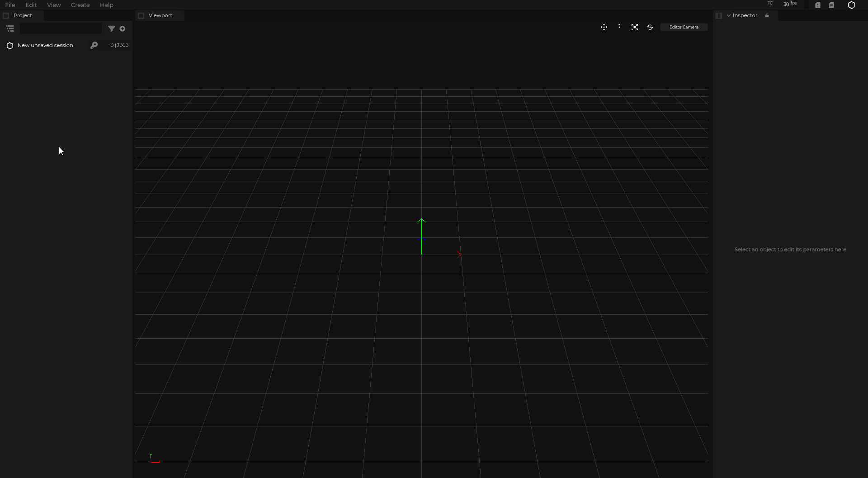Switch to the Viewport tab
This screenshot has width=868, height=478.
(x=160, y=15)
